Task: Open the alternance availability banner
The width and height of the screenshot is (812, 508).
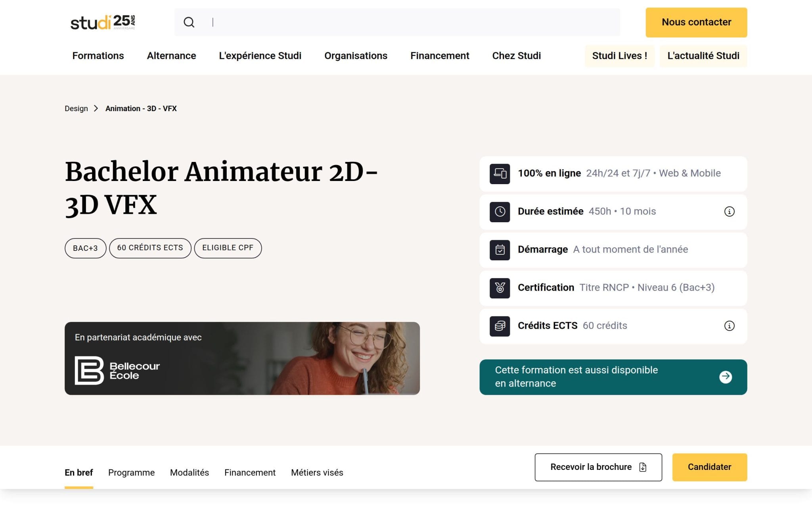Action: (x=613, y=377)
